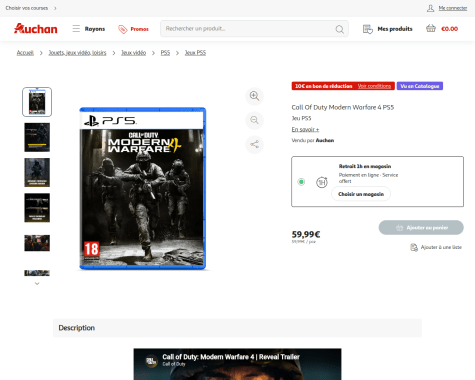Click the Rayons hamburger icon
Image resolution: width=475 pixels, height=380 pixels.
pos(76,29)
